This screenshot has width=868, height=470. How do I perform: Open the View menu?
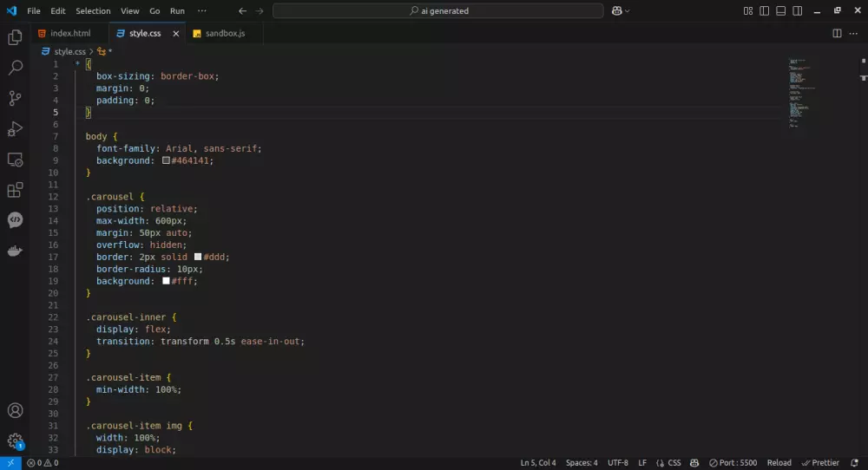click(x=130, y=10)
